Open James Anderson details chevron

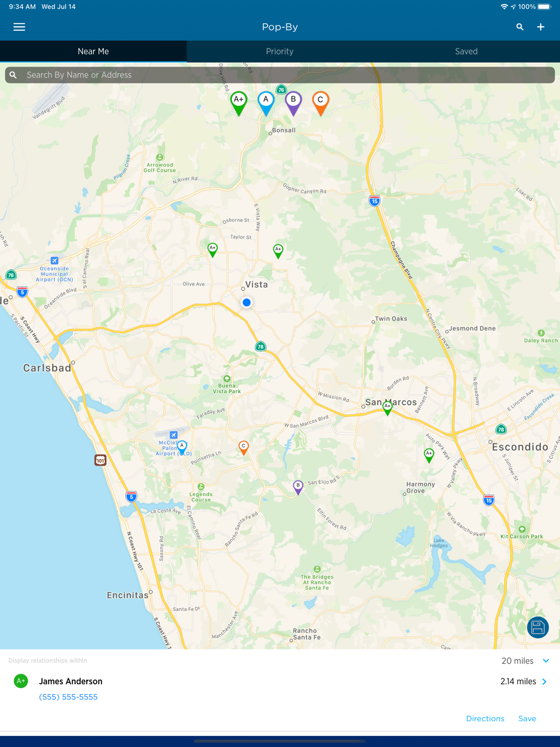pos(544,681)
